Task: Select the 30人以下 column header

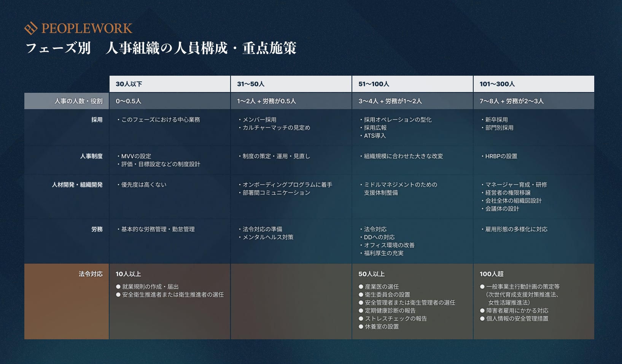Action: click(170, 84)
